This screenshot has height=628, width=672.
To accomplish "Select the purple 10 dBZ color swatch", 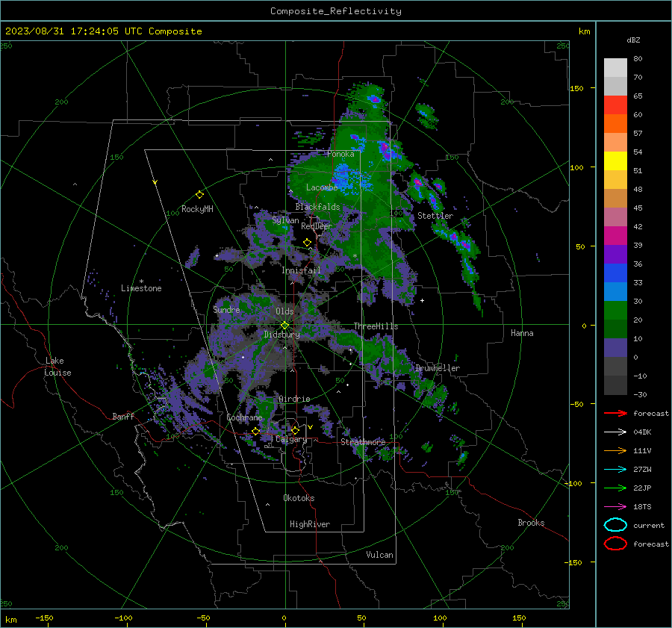I will click(x=615, y=347).
